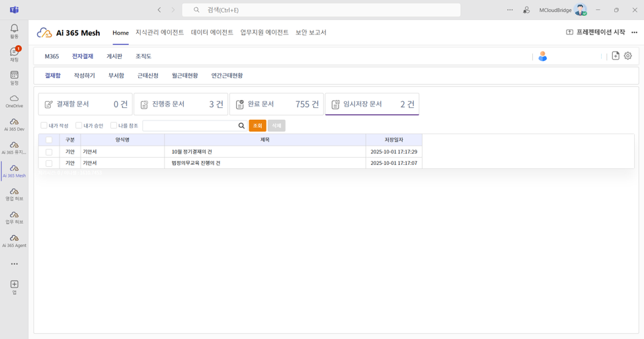Click the Teams search box
Screen dimensions: 644x339
click(321, 10)
